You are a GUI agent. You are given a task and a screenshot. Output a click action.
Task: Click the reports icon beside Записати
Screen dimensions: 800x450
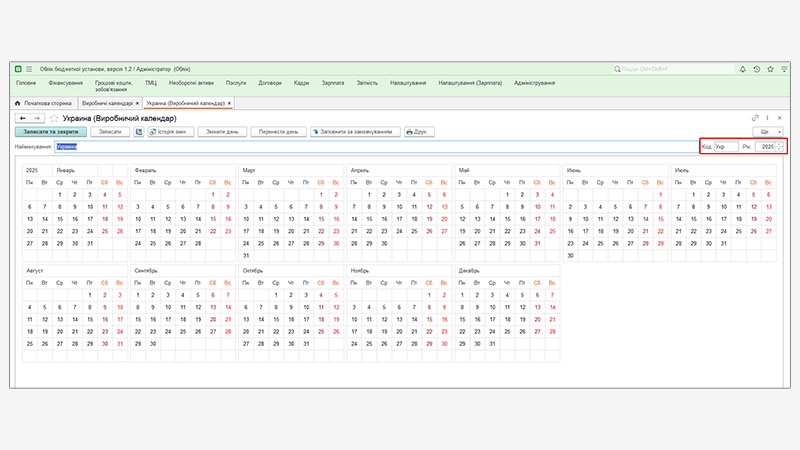click(138, 132)
